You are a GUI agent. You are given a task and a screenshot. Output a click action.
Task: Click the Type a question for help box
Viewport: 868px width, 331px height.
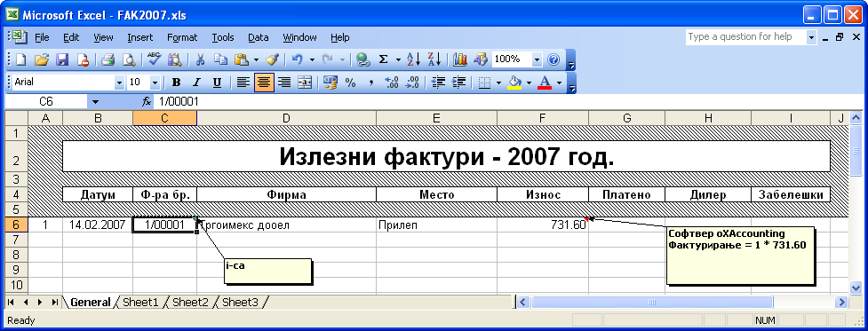coord(746,37)
